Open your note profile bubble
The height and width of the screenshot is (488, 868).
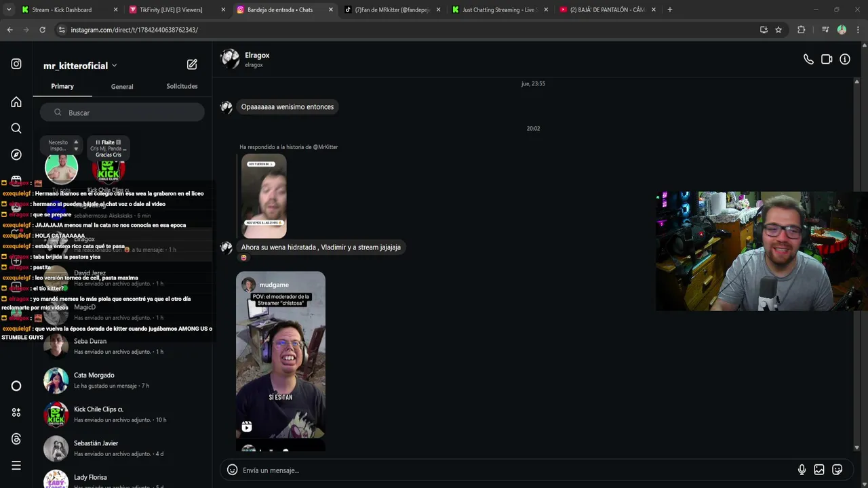pyautogui.click(x=61, y=167)
